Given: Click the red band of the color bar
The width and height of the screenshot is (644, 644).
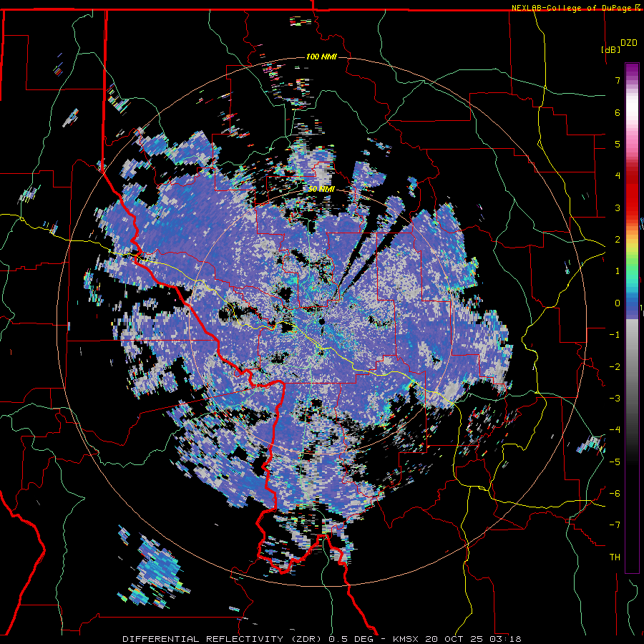Looking at the screenshot, I should (x=632, y=193).
